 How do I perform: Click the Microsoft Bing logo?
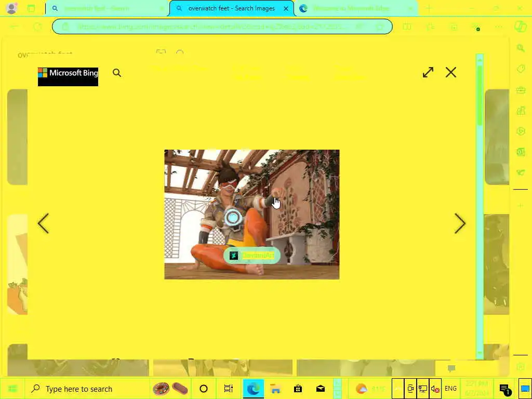tap(68, 77)
